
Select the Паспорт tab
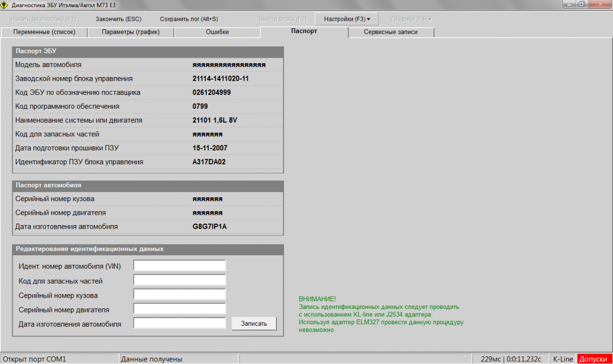click(x=304, y=32)
